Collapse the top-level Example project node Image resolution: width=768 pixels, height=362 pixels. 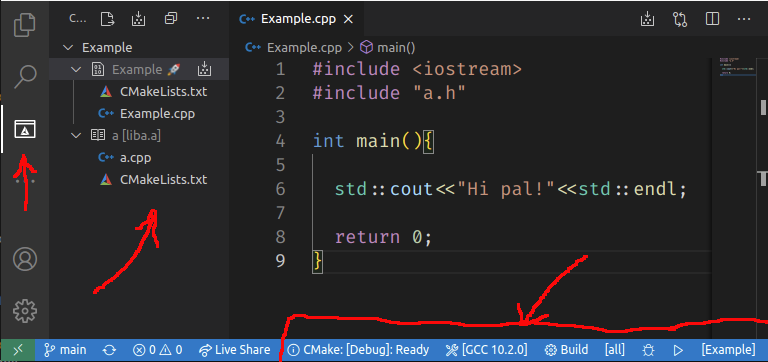tap(69, 48)
